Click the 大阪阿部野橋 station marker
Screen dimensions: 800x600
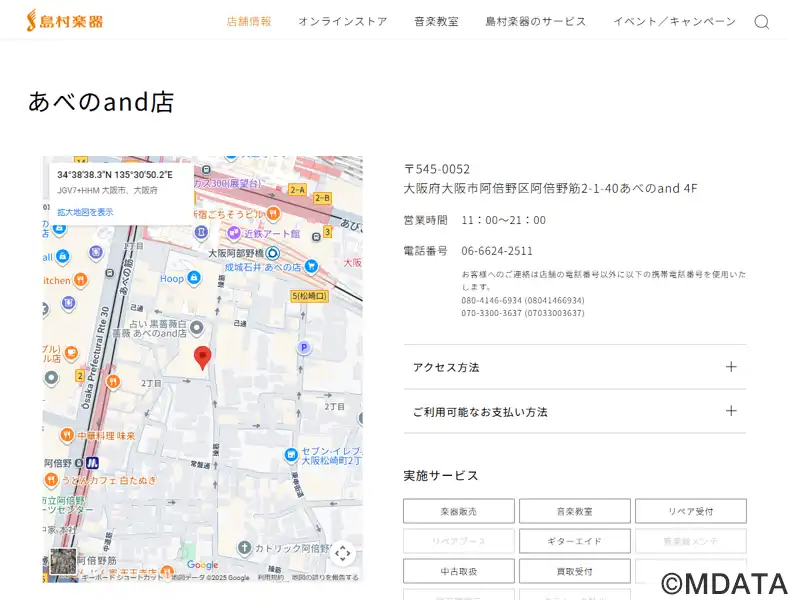273,253
